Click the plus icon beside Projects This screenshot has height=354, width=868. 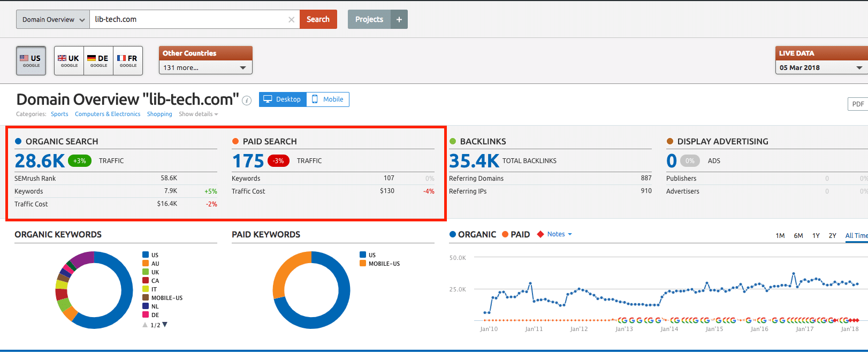pos(399,19)
